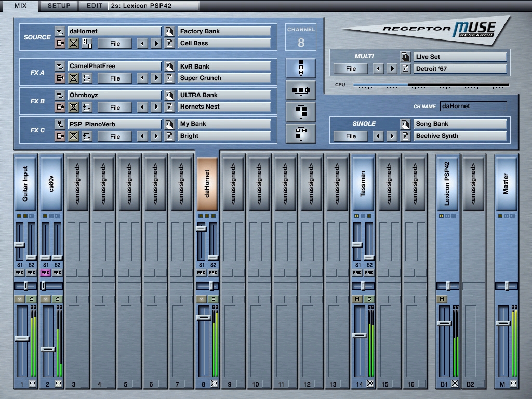The image size is (532, 399).
Task: Click the SOURCE MIDI keyboard icon
Action: pos(87,44)
